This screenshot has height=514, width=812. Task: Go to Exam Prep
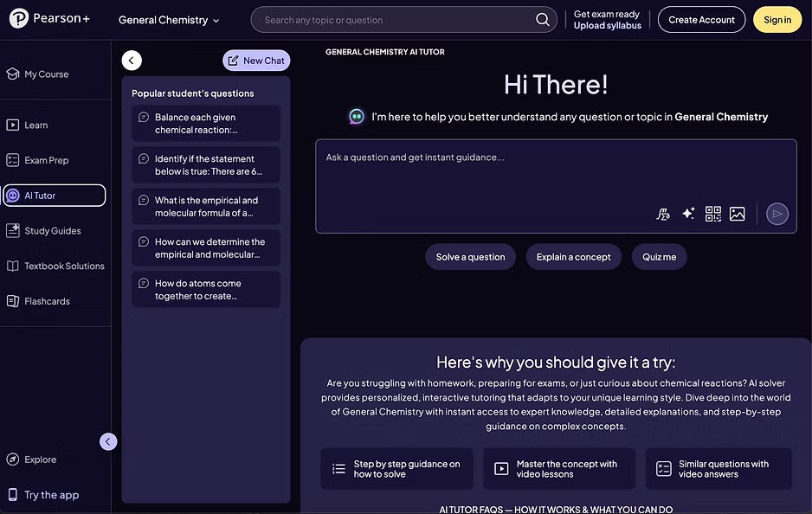[x=37, y=160]
